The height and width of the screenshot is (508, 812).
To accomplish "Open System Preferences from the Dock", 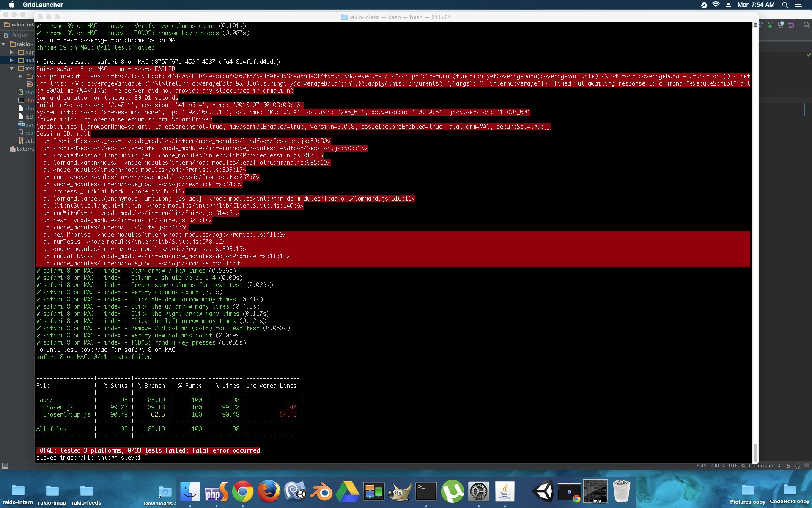I will tap(478, 491).
